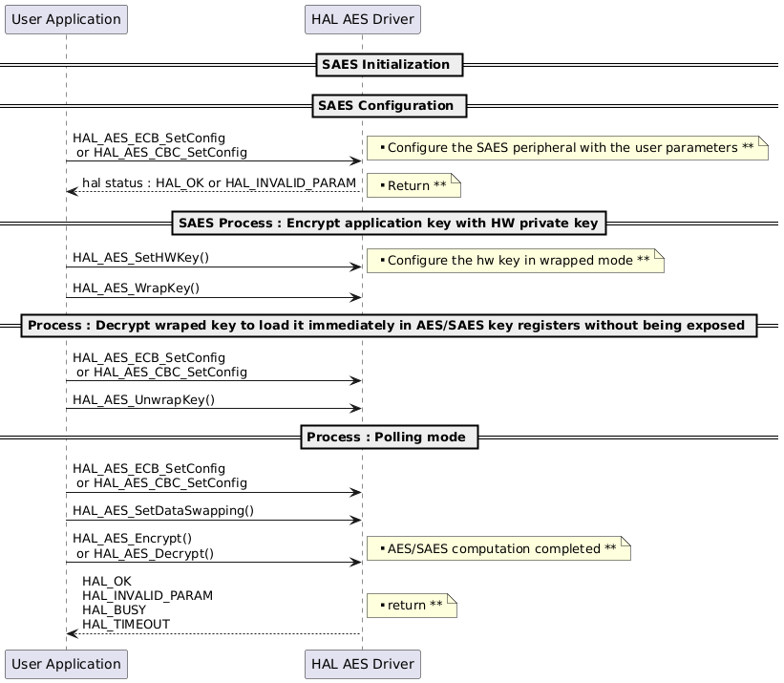Click the HAL_AES_SetHWKey() message label
This screenshot has height=683, width=784.
[x=138, y=257]
